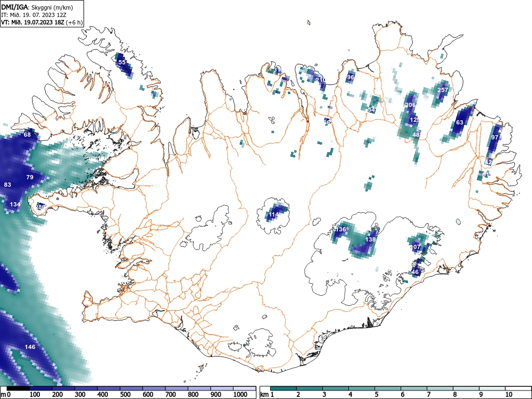Click the DMI/IGA Skyggni (m/km) title text
This screenshot has height=399, width=532.
(x=37, y=7)
